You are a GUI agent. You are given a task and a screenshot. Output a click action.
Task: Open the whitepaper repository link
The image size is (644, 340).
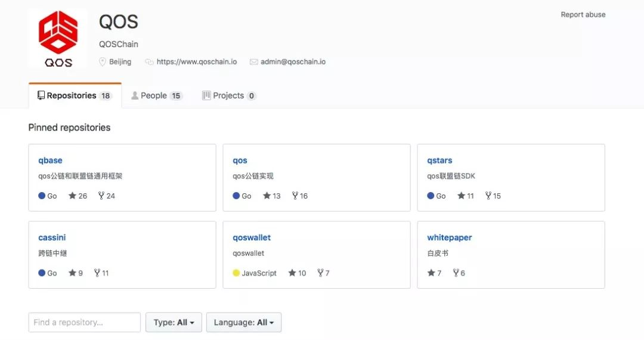pos(450,237)
